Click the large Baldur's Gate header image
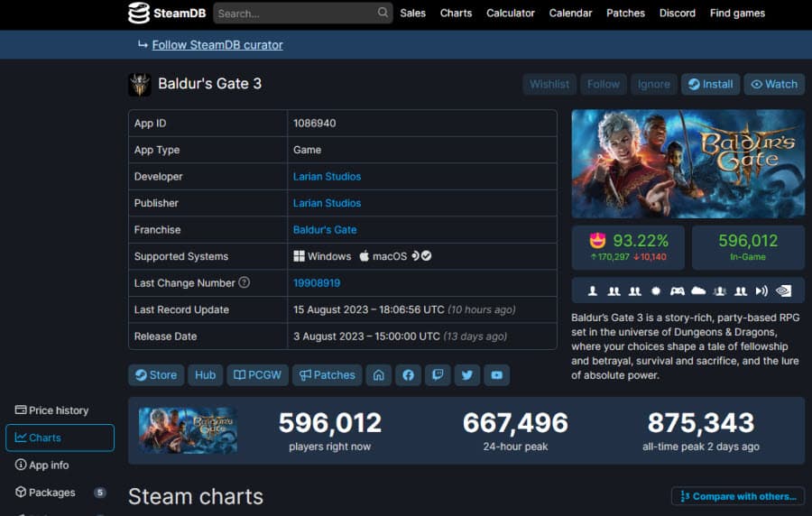 pyautogui.click(x=687, y=163)
